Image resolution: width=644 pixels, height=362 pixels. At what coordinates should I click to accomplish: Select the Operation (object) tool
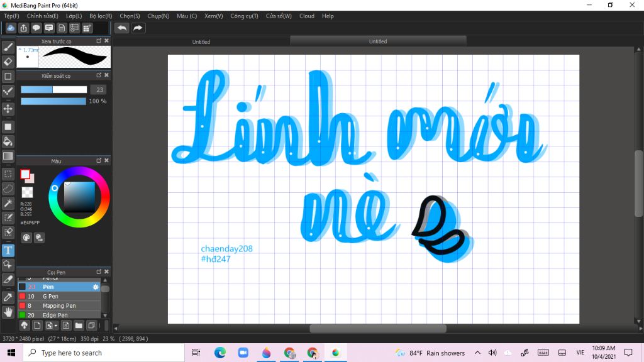tap(8, 265)
